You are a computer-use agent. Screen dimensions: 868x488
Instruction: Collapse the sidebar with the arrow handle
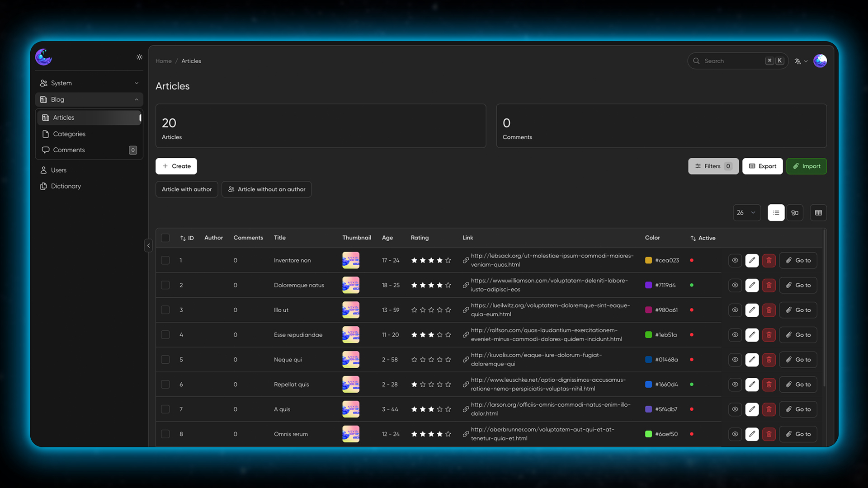(x=148, y=246)
